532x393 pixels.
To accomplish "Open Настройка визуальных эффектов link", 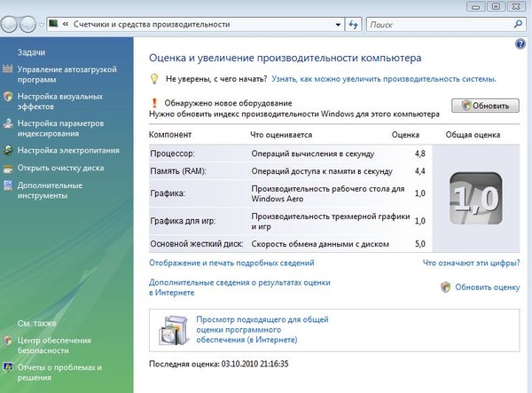I will [60, 101].
